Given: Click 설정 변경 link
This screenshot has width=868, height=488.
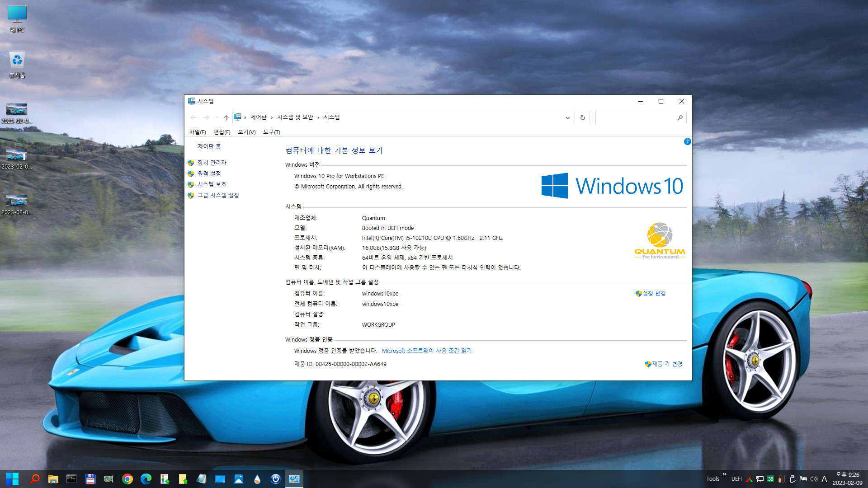Looking at the screenshot, I should click(654, 293).
